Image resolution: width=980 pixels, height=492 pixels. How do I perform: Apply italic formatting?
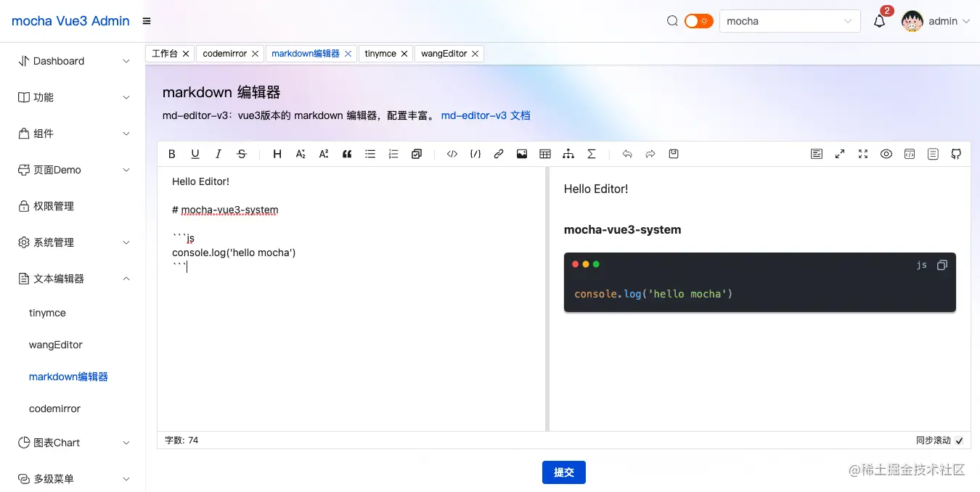(219, 154)
